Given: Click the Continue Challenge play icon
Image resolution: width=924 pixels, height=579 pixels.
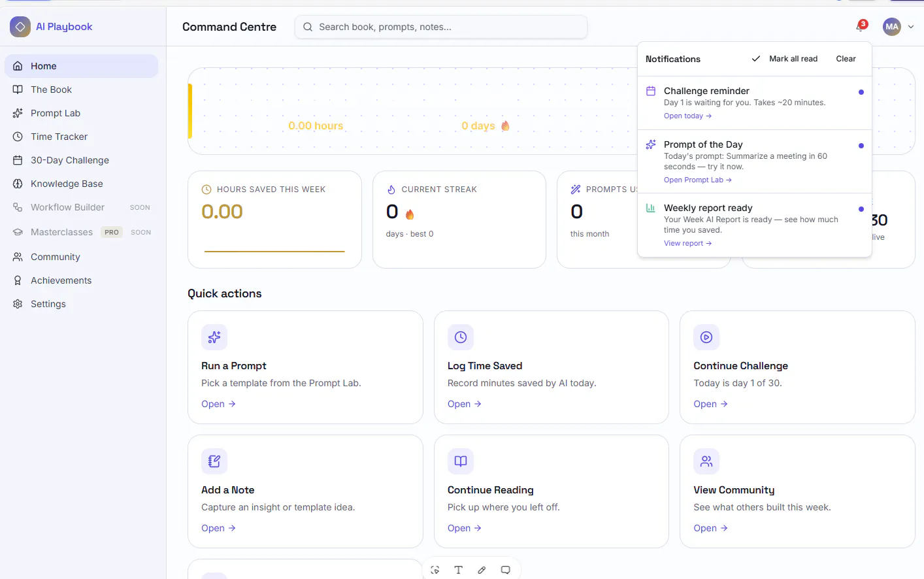Looking at the screenshot, I should pos(706,337).
